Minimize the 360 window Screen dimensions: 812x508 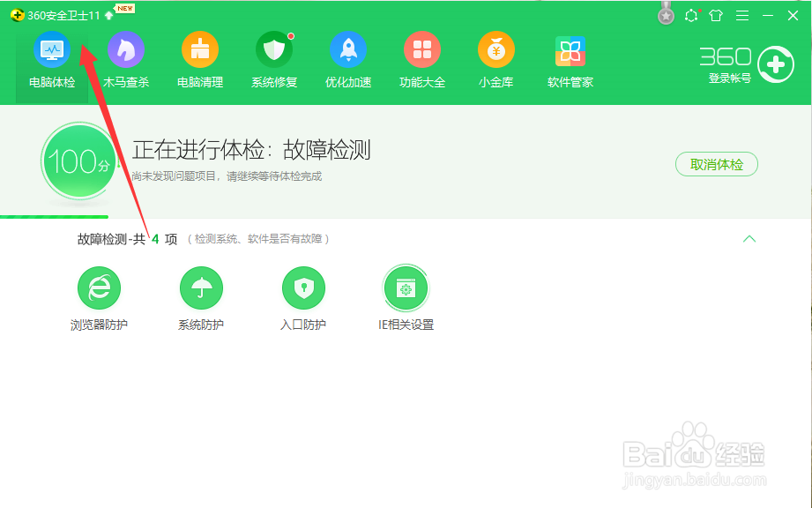[x=768, y=16]
